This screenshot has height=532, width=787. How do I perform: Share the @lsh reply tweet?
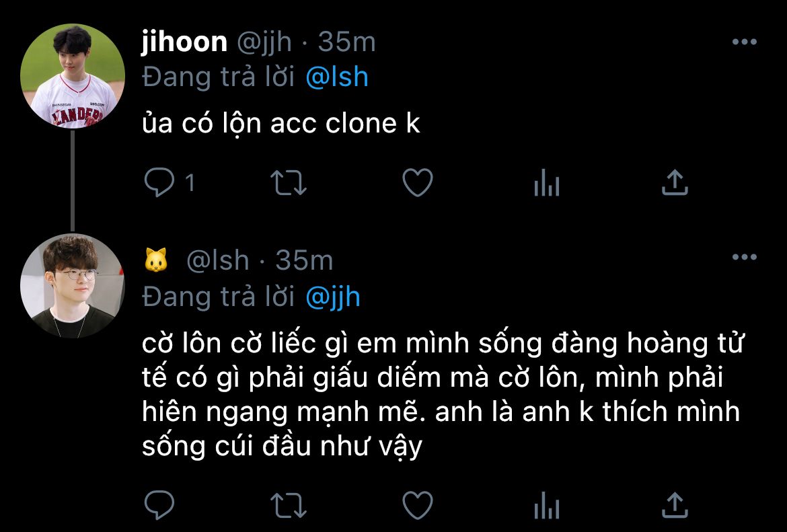(675, 504)
